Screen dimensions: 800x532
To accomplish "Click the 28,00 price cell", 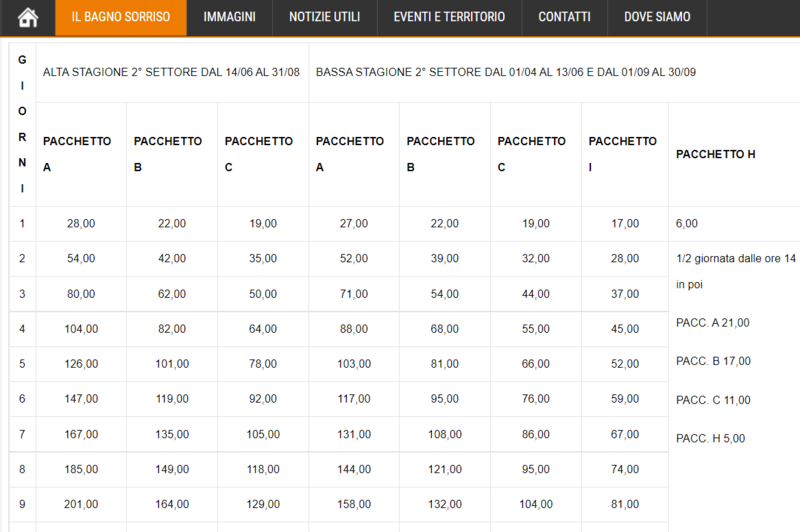I will (x=81, y=224).
